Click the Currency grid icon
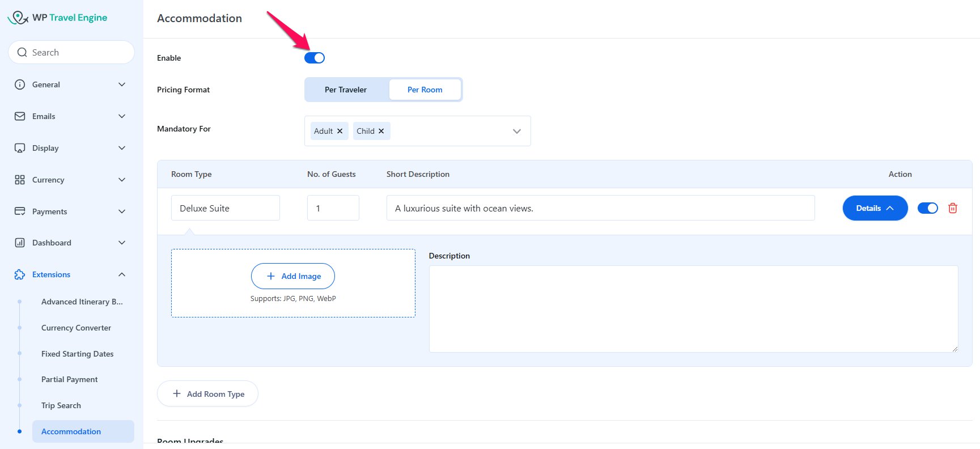The height and width of the screenshot is (449, 980). [x=20, y=180]
